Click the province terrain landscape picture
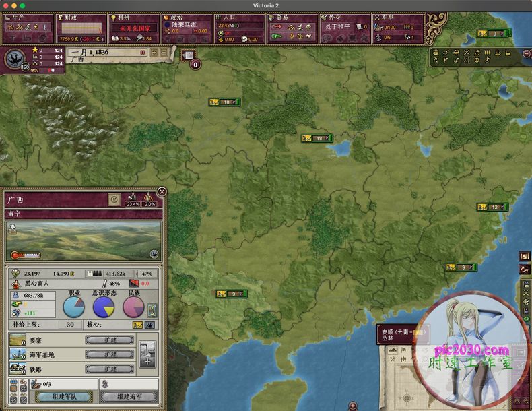 (84, 241)
